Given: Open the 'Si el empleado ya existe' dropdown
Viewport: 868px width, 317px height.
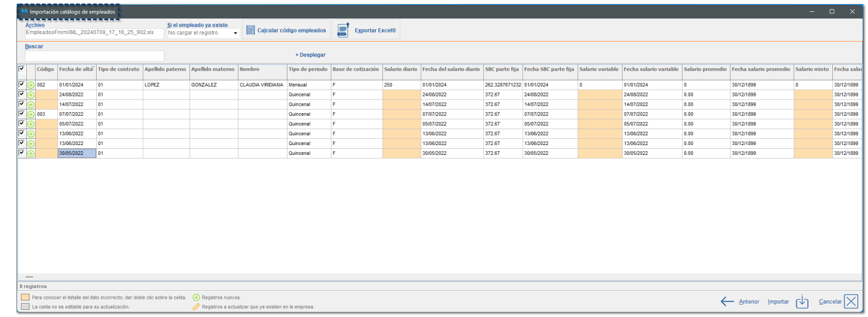Looking at the screenshot, I should pos(235,33).
